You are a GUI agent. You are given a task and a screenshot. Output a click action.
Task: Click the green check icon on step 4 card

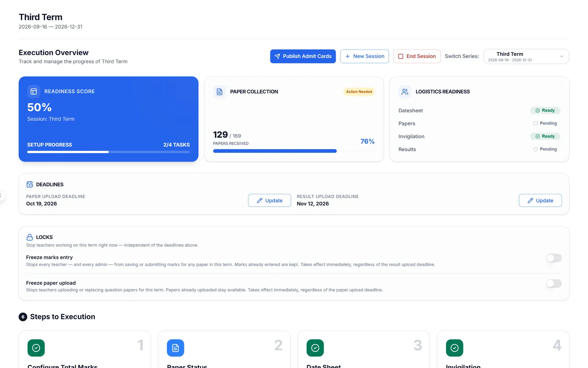[x=455, y=348]
